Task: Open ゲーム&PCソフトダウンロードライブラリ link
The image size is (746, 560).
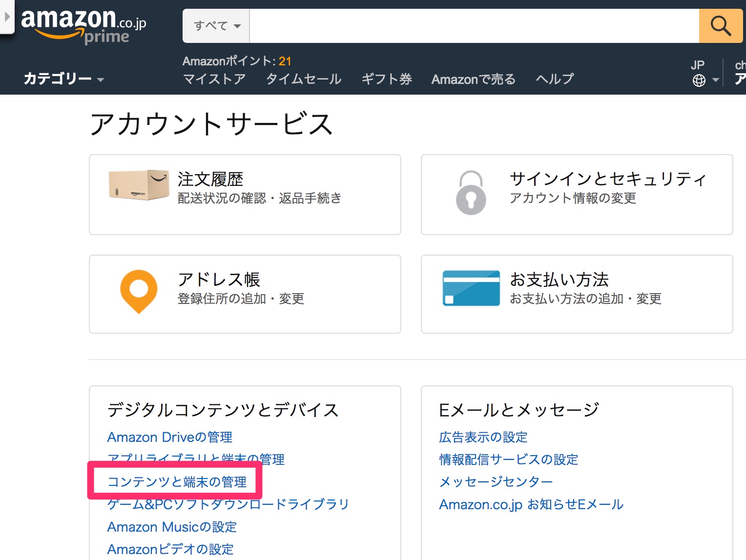Action: coord(228,504)
